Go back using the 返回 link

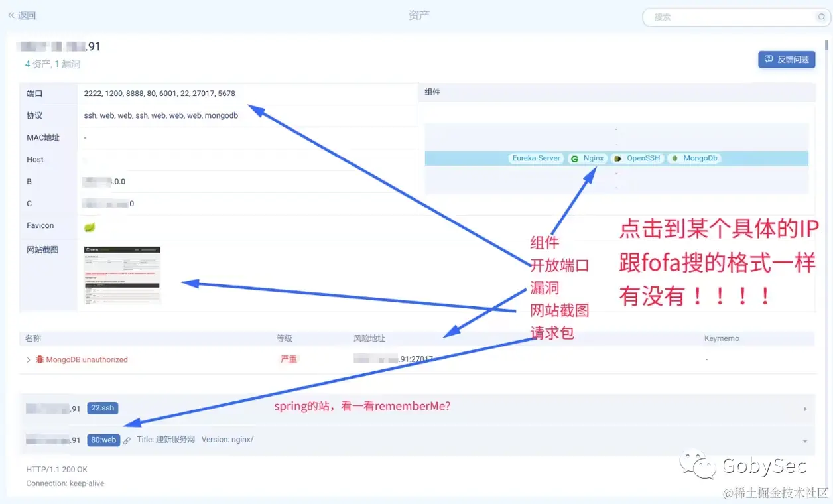tap(22, 15)
